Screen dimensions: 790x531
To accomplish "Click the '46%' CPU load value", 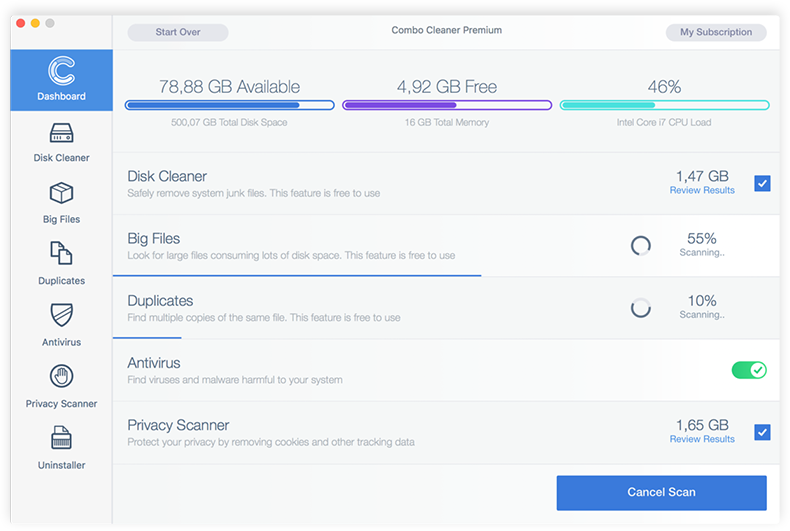I will pos(665,87).
